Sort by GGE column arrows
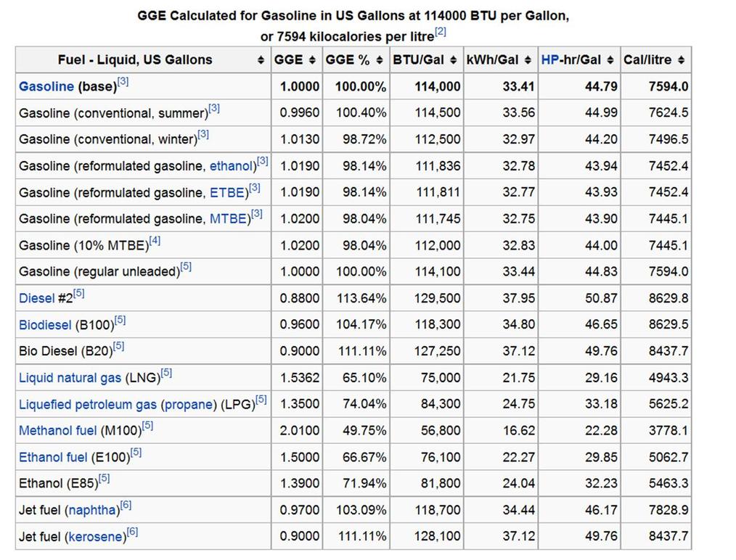 [x=312, y=60]
